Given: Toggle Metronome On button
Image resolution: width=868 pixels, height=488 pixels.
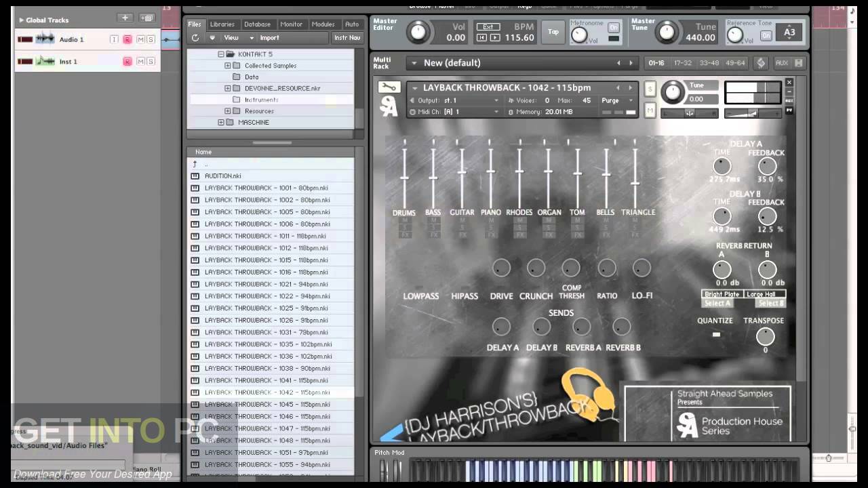Looking at the screenshot, I should (x=614, y=28).
